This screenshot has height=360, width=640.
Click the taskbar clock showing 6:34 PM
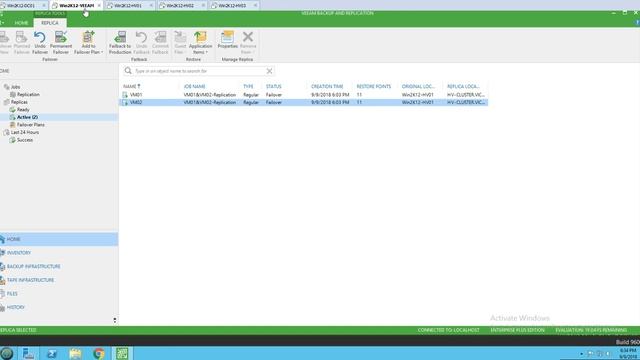pos(627,353)
